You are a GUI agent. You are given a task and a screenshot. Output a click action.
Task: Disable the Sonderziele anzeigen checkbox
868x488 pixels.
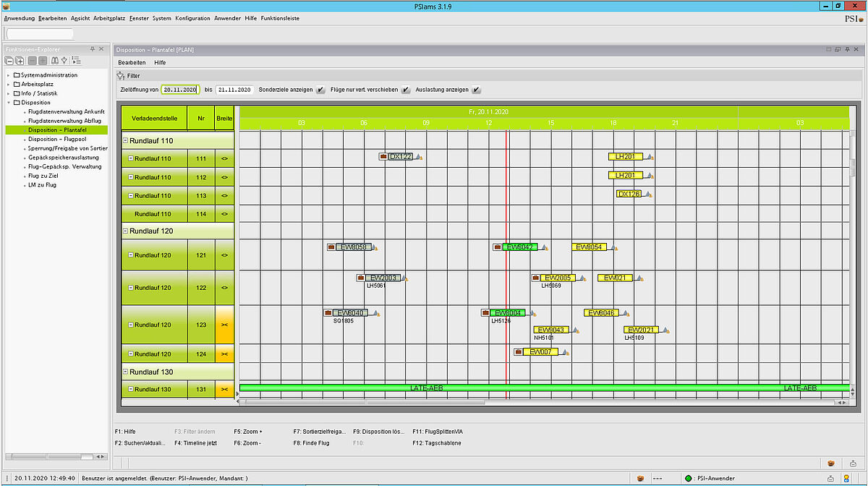click(x=320, y=90)
